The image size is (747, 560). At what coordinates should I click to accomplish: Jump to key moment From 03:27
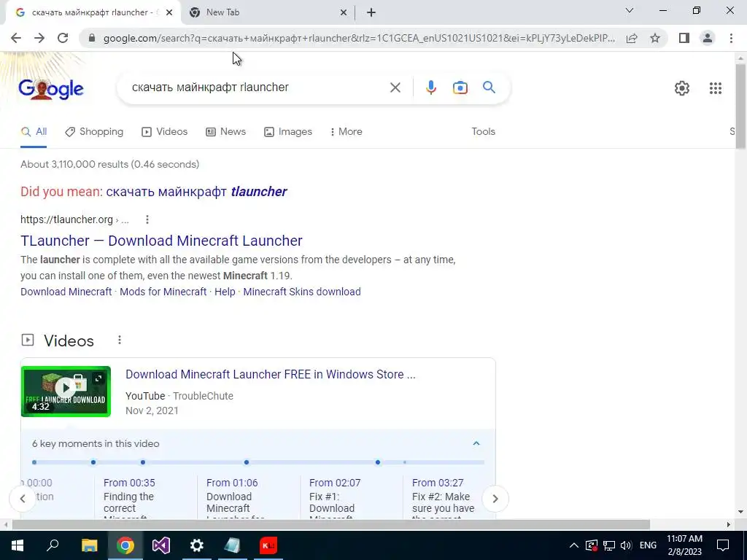[x=438, y=483]
